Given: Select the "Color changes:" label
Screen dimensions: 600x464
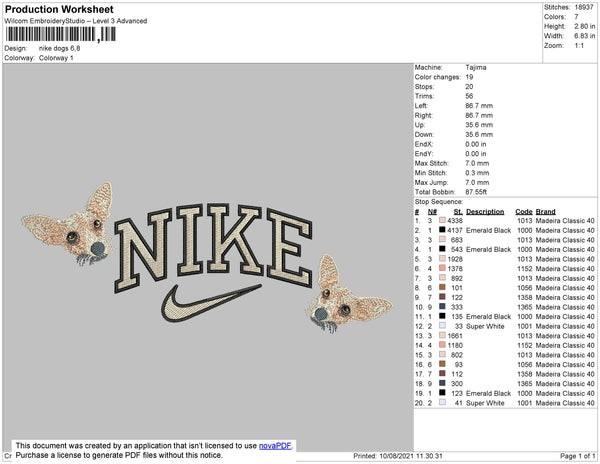Looking at the screenshot, I should [438, 77].
